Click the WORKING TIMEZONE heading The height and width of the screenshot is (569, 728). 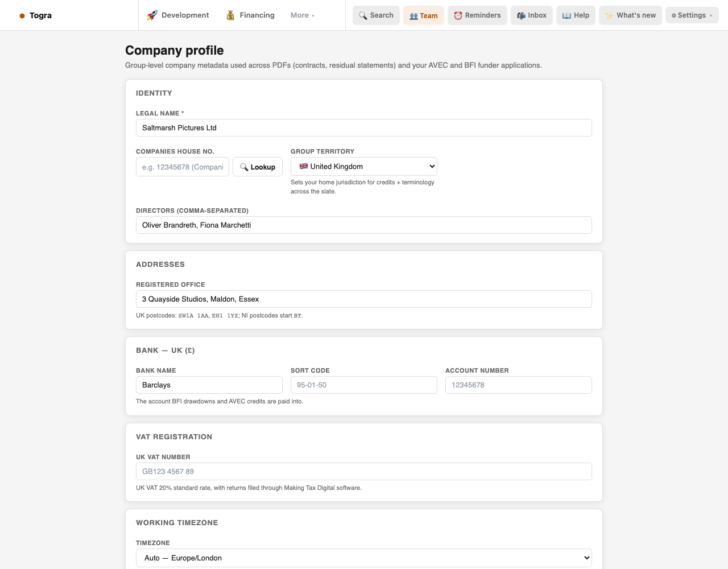pos(177,522)
